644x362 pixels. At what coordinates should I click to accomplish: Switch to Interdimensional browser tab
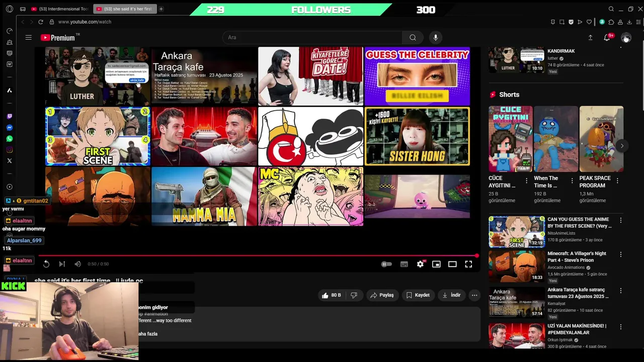click(x=60, y=9)
